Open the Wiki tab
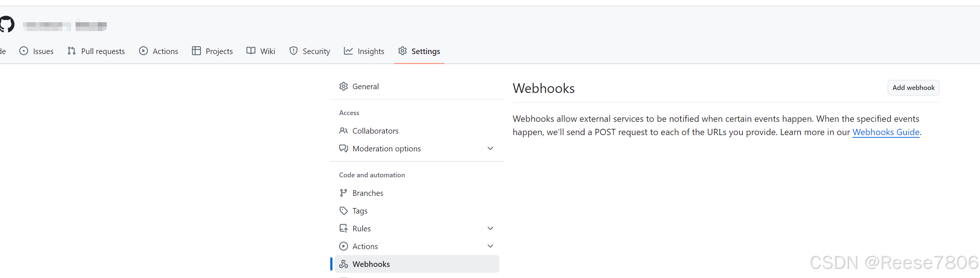The height and width of the screenshot is (278, 980). click(x=261, y=51)
